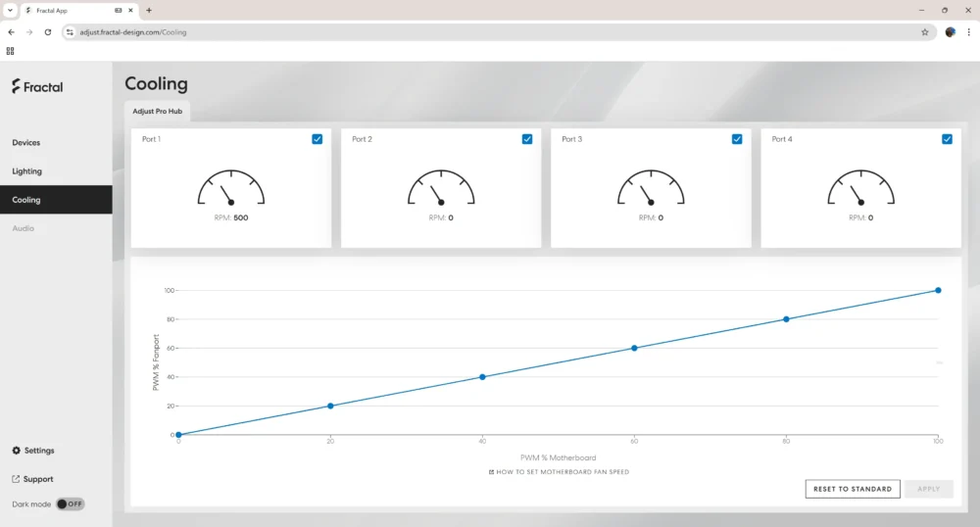Image resolution: width=980 pixels, height=527 pixels.
Task: Select the Cooling section
Action: point(56,200)
